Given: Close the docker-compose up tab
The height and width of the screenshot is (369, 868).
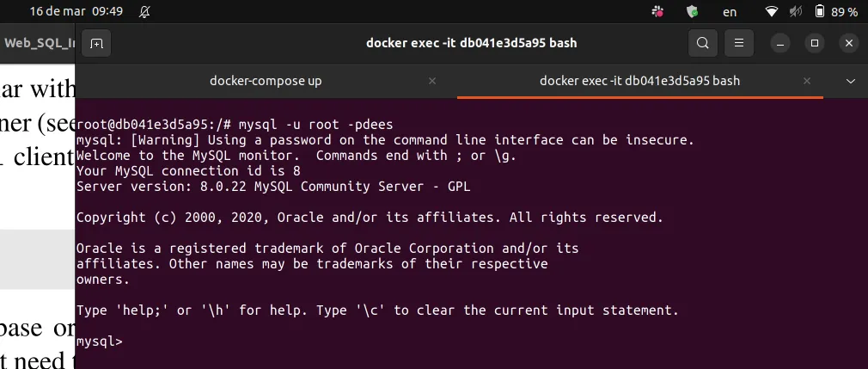Looking at the screenshot, I should click(432, 81).
